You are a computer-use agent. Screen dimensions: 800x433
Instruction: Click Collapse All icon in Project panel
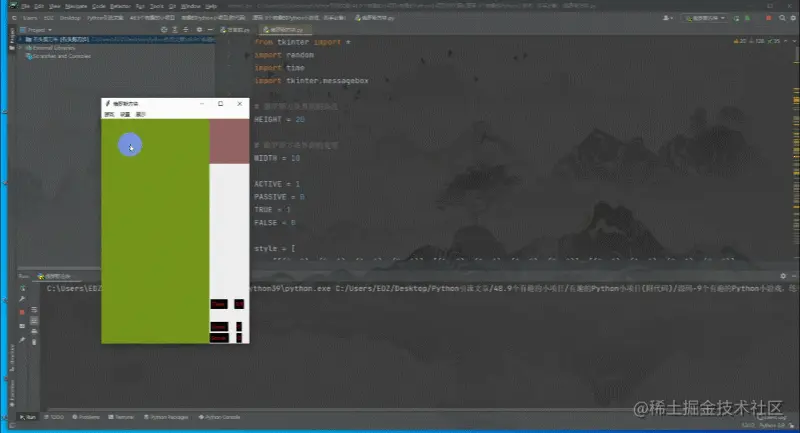point(186,30)
